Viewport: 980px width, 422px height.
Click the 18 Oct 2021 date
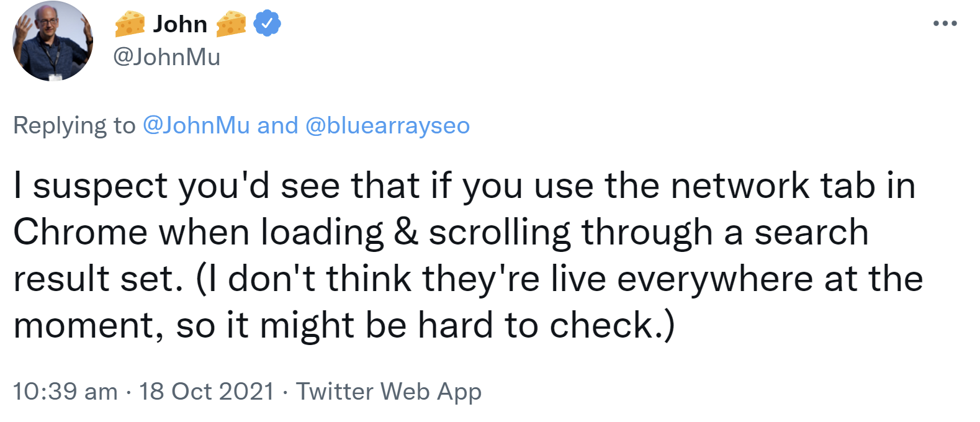pyautogui.click(x=207, y=392)
